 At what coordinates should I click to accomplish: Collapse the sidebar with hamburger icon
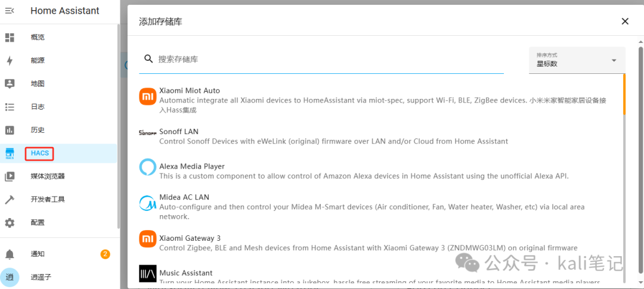(10, 11)
